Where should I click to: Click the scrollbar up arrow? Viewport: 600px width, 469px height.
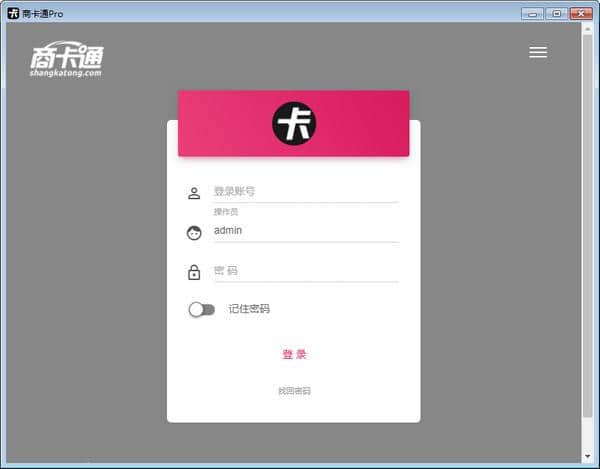587,30
